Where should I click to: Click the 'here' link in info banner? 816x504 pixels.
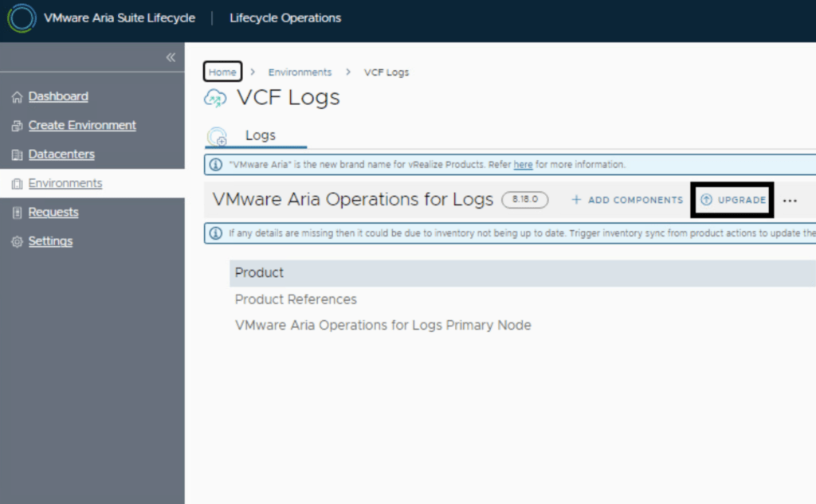point(523,165)
